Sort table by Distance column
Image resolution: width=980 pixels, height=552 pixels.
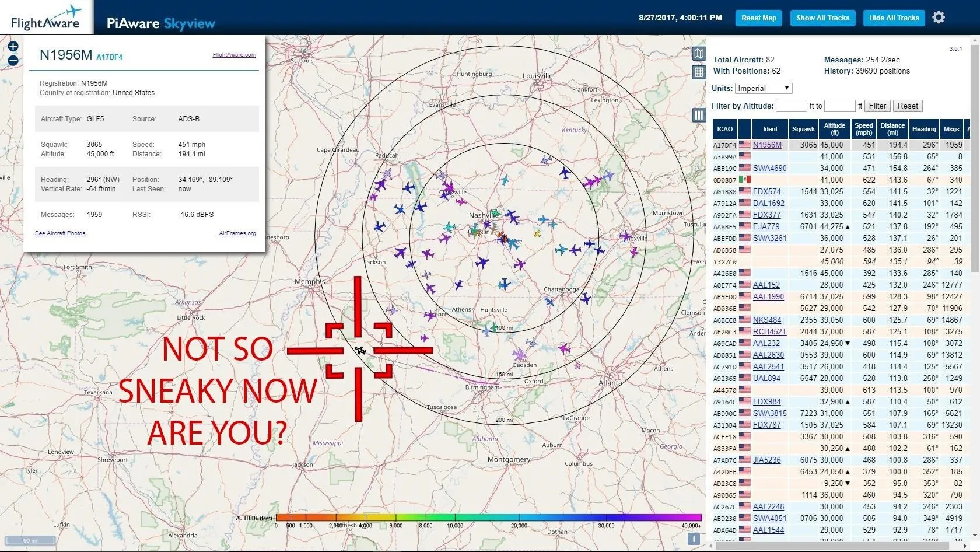892,129
